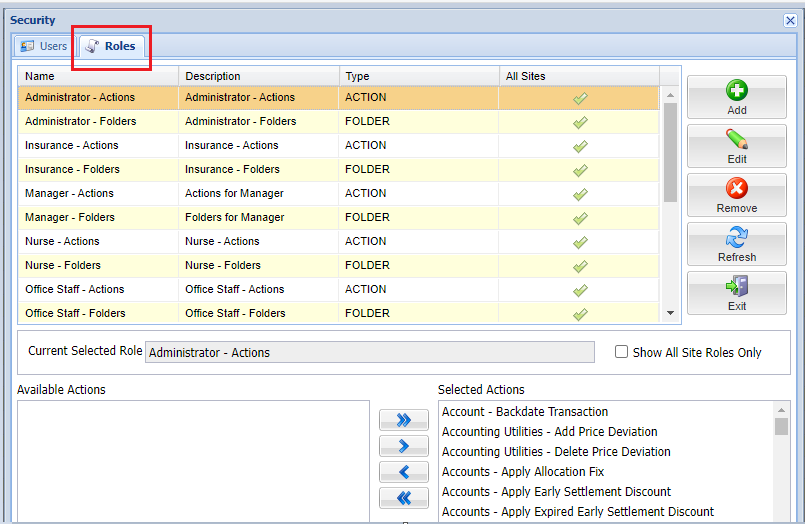Click the roles list scroll up arrow
The width and height of the screenshot is (805, 524).
670,95
